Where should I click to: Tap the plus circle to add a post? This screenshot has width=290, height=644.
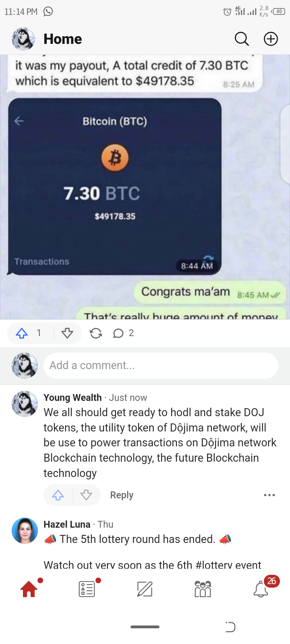pos(271,39)
